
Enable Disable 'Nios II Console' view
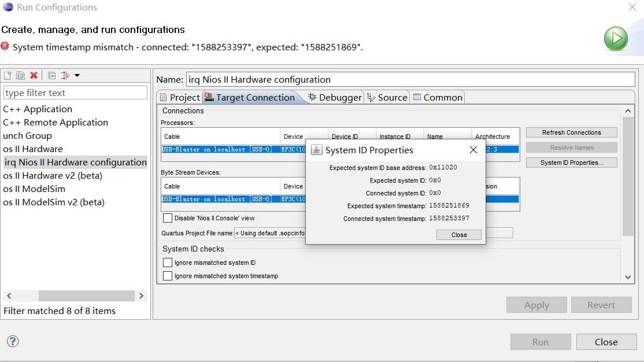click(x=168, y=219)
